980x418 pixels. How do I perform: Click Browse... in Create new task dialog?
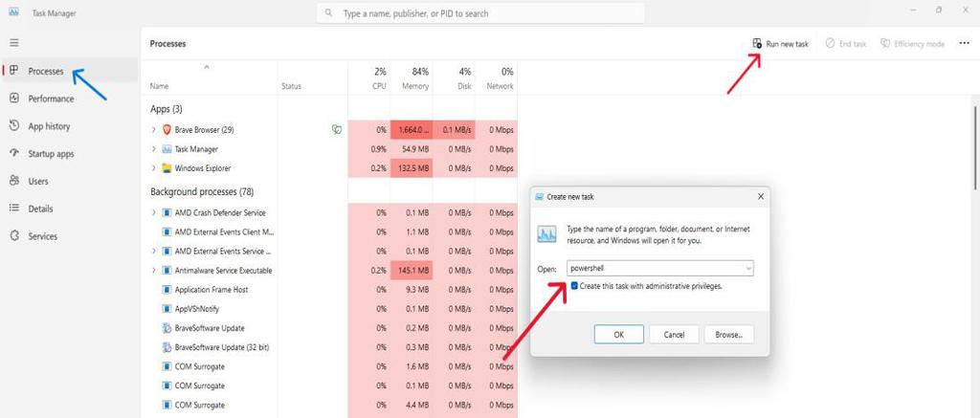tap(728, 335)
